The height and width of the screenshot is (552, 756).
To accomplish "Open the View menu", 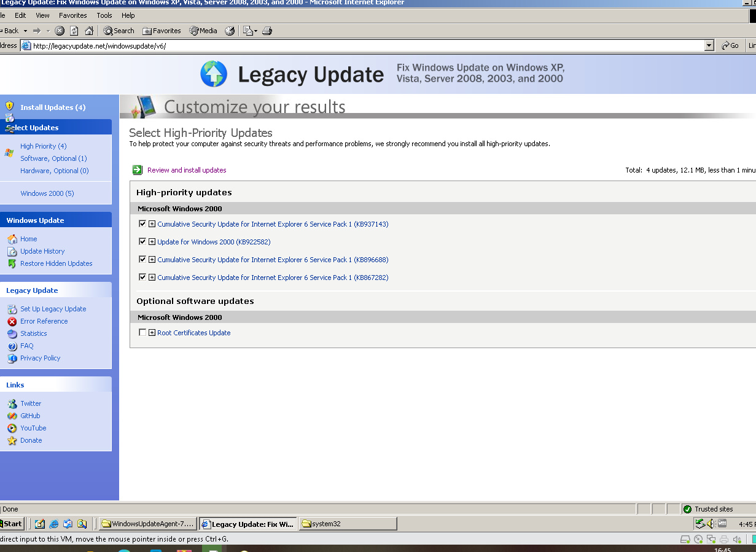I will click(x=42, y=15).
